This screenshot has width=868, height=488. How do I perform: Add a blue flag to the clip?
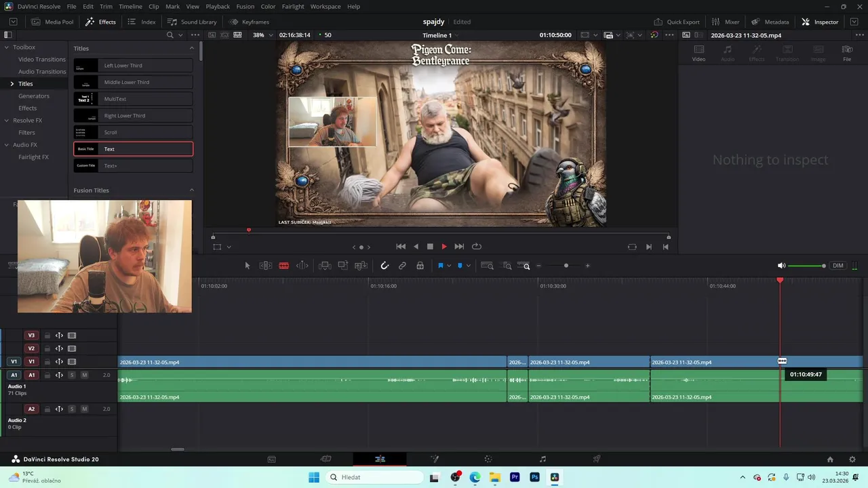coord(440,266)
